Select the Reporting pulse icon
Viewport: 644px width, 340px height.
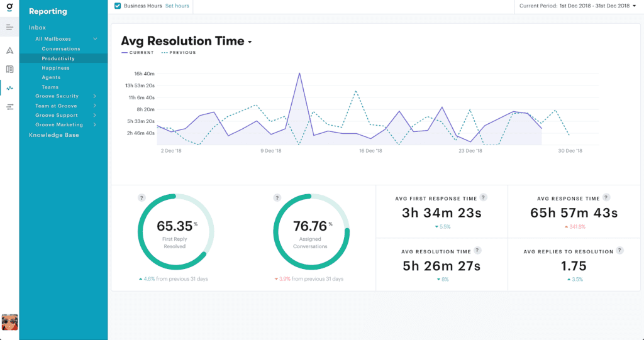tap(9, 88)
